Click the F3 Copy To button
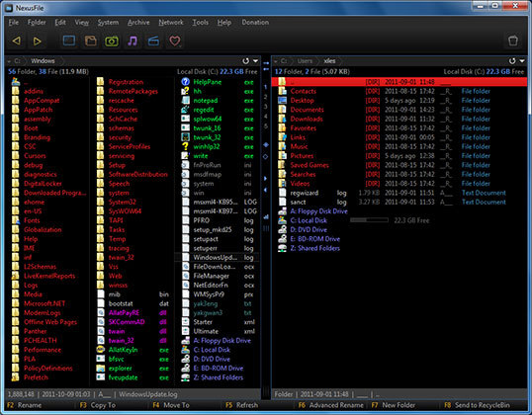The width and height of the screenshot is (532, 415). point(98,405)
